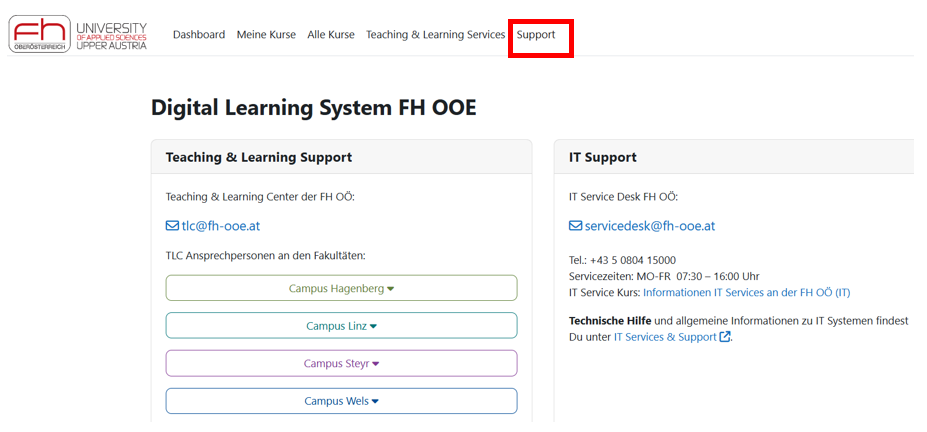This screenshot has height=432, width=927.
Task: Click the FH Oberösterreich logo
Action: (40, 34)
